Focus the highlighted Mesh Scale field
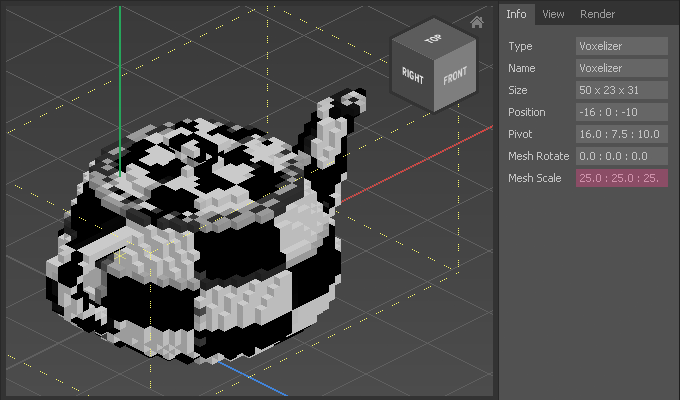This screenshot has width=680, height=400. (x=621, y=178)
